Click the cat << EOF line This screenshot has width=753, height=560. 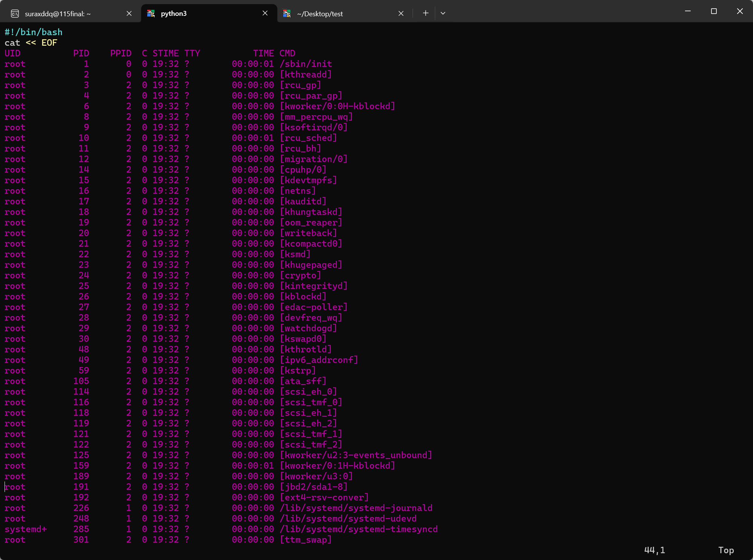click(x=31, y=43)
